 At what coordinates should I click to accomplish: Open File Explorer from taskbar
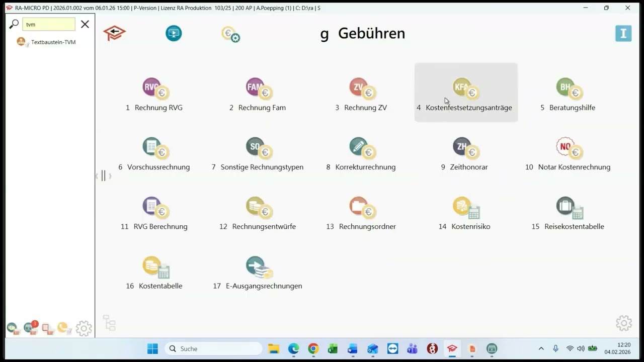point(274,348)
